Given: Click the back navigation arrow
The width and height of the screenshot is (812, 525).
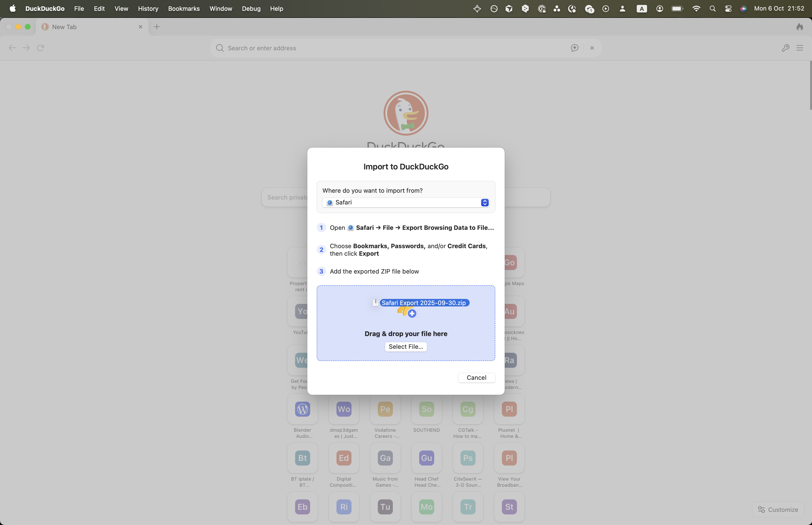Looking at the screenshot, I should coord(12,48).
